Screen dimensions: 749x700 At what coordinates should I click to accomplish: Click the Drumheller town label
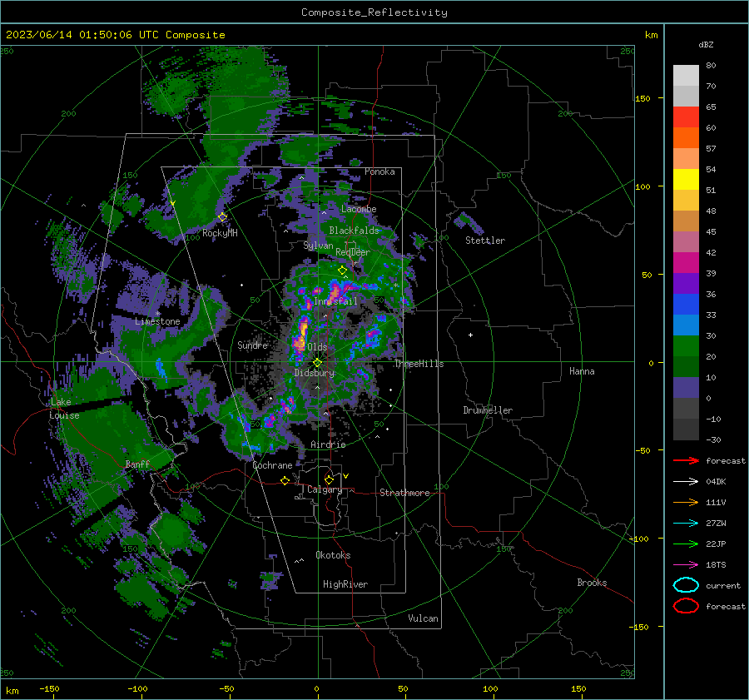pyautogui.click(x=488, y=410)
